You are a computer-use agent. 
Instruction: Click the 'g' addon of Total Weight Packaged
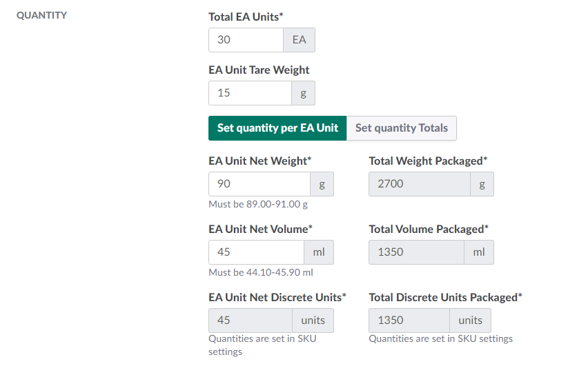coord(482,184)
